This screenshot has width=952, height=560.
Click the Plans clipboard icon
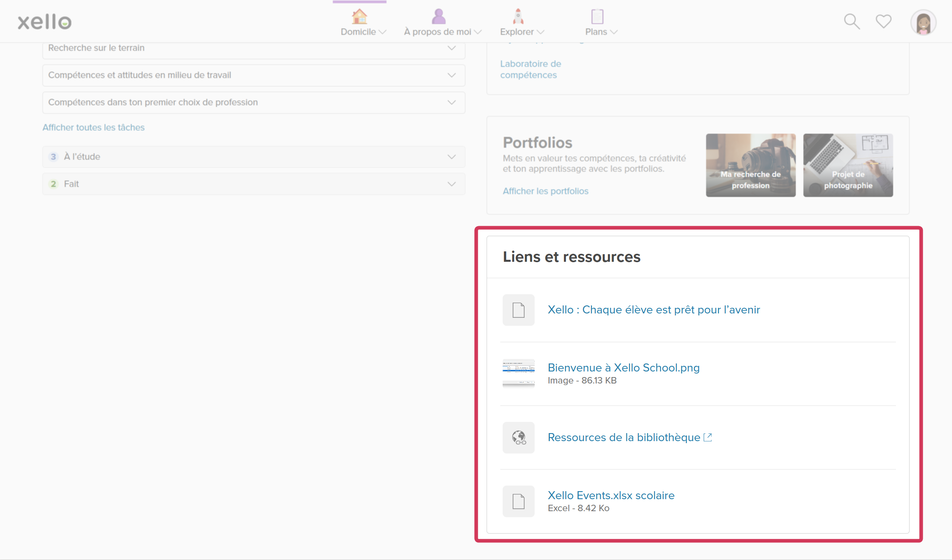[597, 16]
